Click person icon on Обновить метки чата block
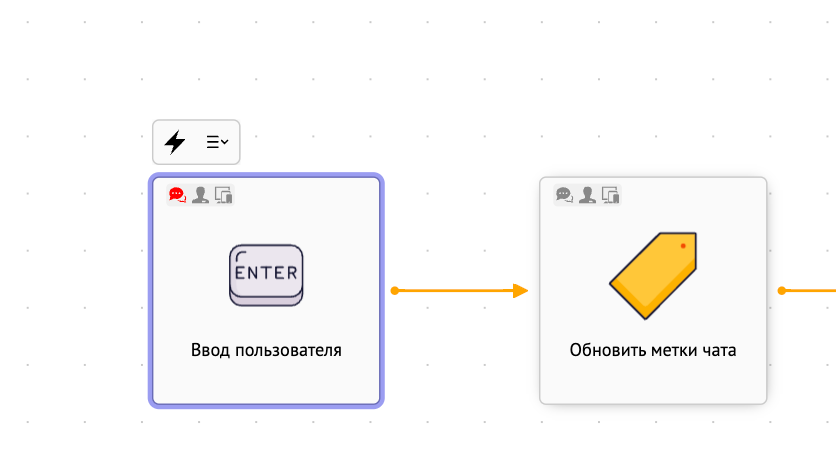The image size is (836, 468). (587, 195)
